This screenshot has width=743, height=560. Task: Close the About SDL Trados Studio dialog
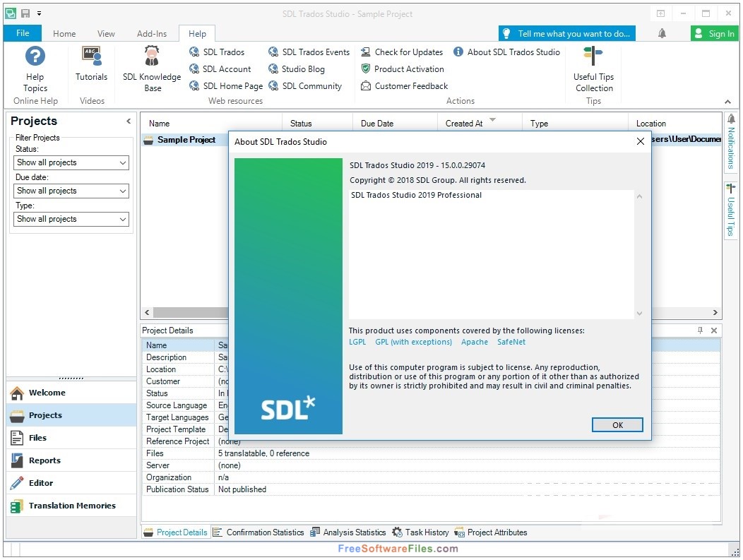coord(640,141)
